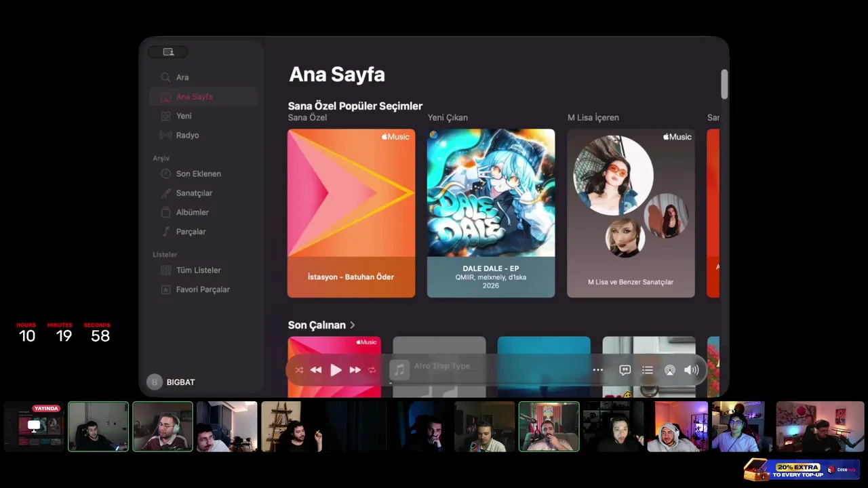The image size is (868, 488).
Task: Click the star icon beside Favori Parçalar
Action: (165, 289)
